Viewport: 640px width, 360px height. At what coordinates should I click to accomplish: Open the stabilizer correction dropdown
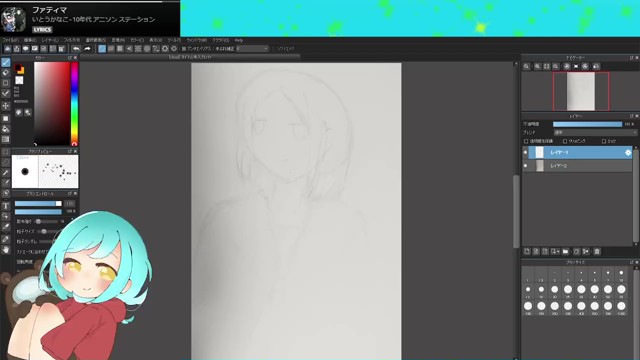pos(252,49)
